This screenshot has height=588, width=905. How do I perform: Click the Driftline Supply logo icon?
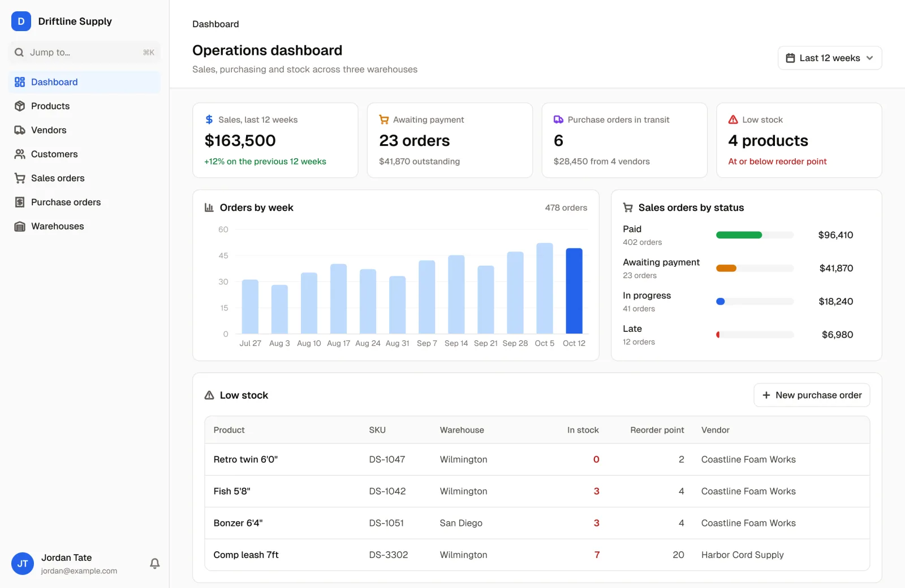(x=21, y=21)
